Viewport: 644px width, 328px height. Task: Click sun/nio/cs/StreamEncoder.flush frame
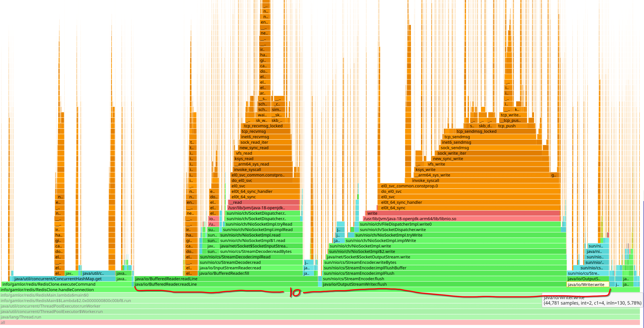[x=444, y=279]
